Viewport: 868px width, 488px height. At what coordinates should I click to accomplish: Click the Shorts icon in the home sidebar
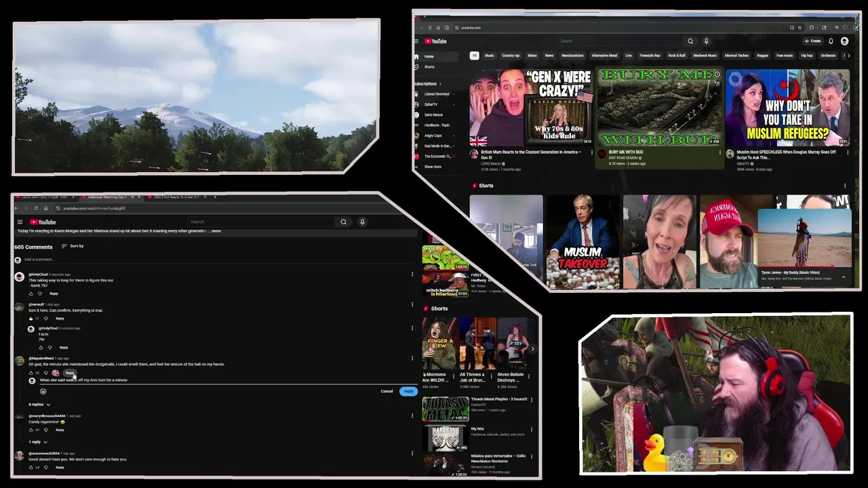pos(416,67)
